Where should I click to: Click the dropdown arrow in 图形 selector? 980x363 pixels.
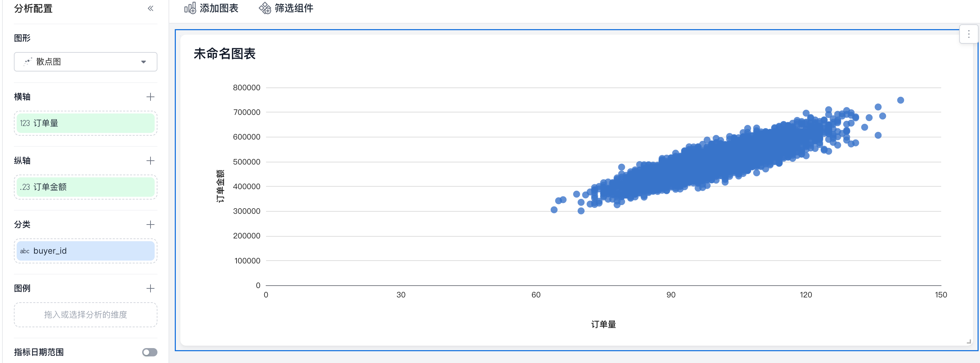click(144, 62)
